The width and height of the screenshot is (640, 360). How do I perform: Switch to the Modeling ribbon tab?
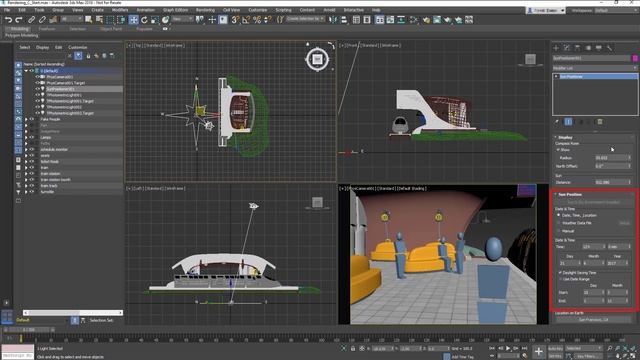(x=19, y=29)
